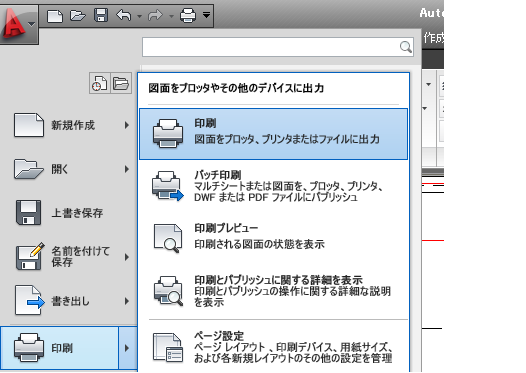
Task: Click the New file icon in quick access toolbar
Action: 55,16
